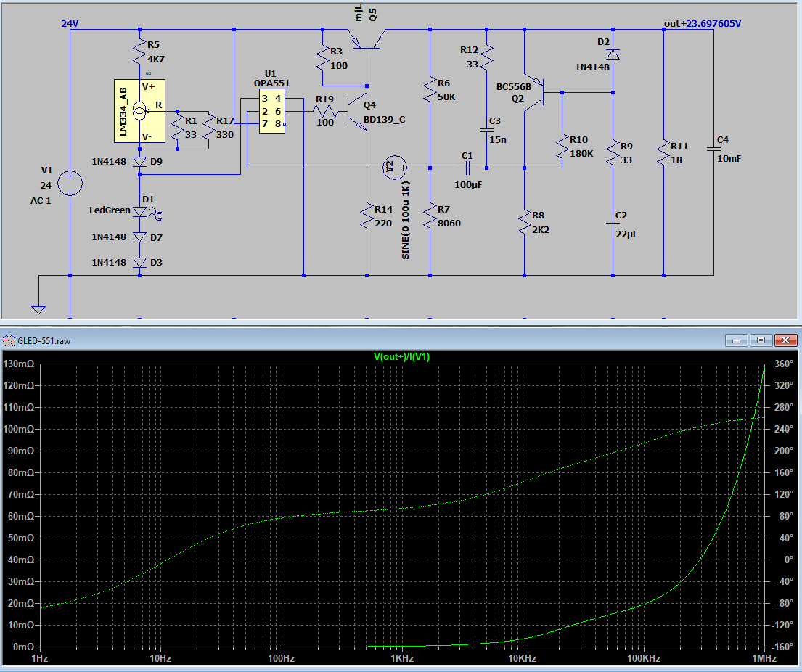802x672 pixels.
Task: Select resistor R10 symbol
Action: click(562, 147)
